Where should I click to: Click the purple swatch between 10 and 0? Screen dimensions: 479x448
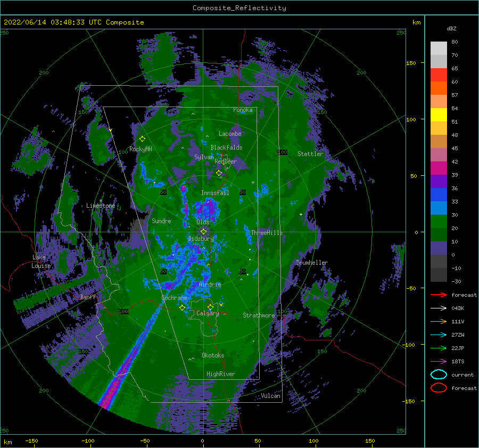(x=439, y=248)
